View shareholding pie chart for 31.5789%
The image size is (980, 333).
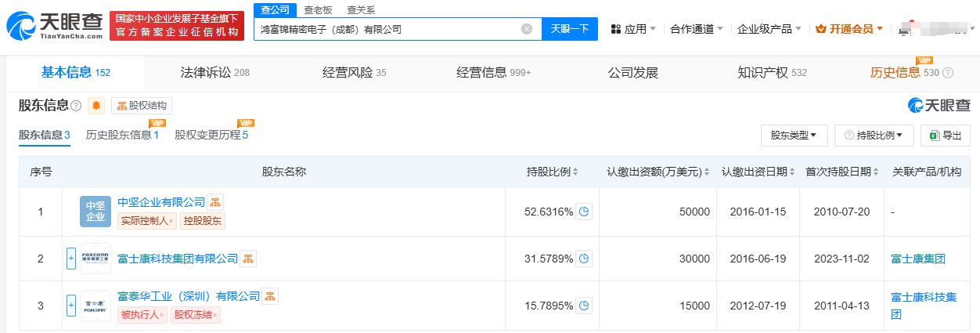[584, 259]
